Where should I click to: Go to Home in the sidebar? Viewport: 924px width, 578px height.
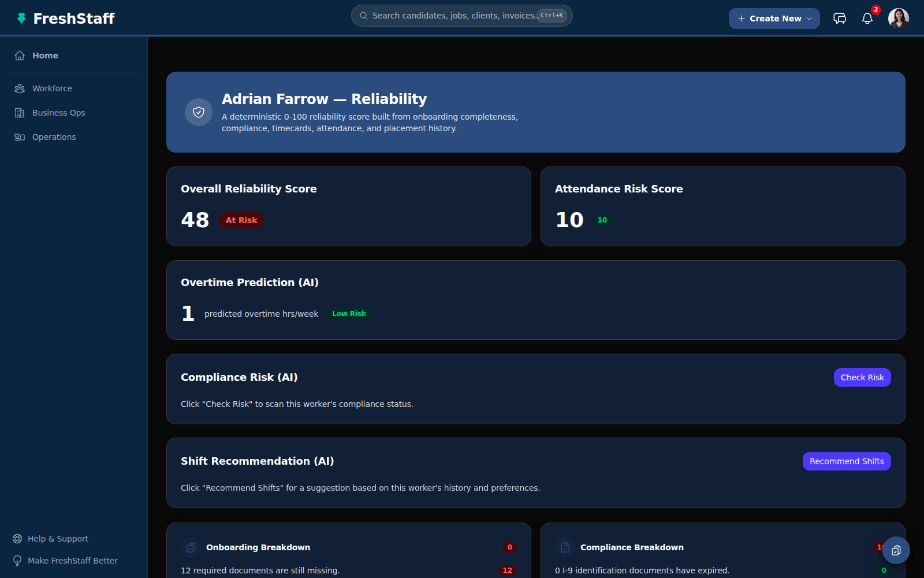click(74, 55)
